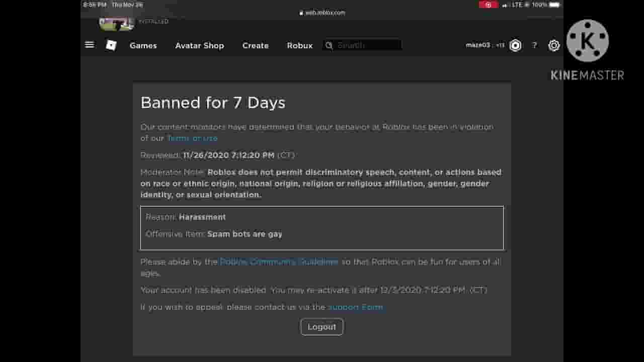Open the Support Form link
Screen dimensions: 644x362
point(356,307)
